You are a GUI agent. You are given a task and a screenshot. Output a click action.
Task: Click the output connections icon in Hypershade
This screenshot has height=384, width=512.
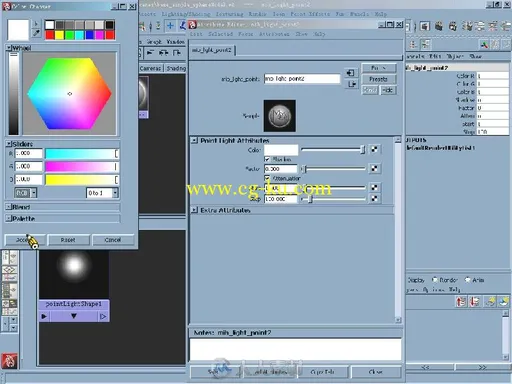177,53
